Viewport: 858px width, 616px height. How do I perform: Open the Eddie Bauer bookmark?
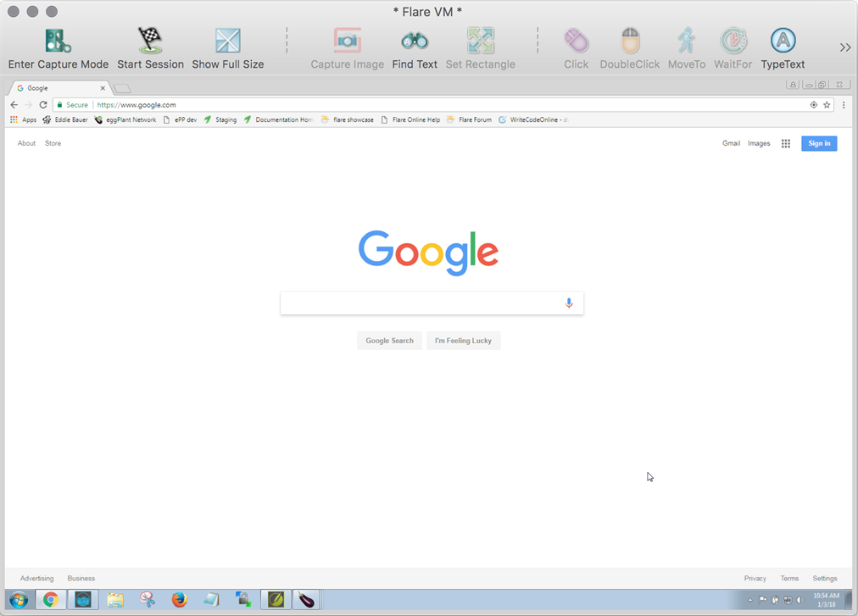point(65,119)
